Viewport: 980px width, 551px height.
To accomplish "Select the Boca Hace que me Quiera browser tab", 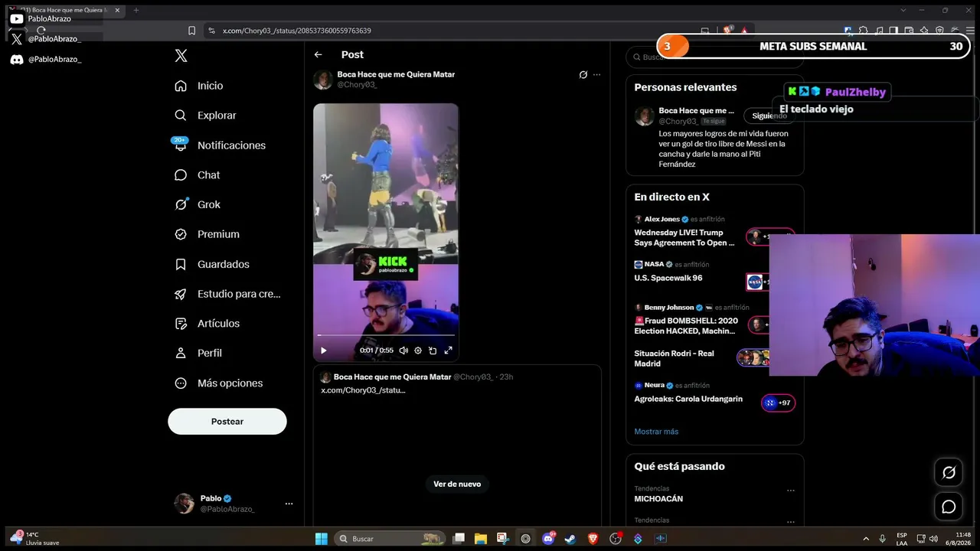I will 65,10.
